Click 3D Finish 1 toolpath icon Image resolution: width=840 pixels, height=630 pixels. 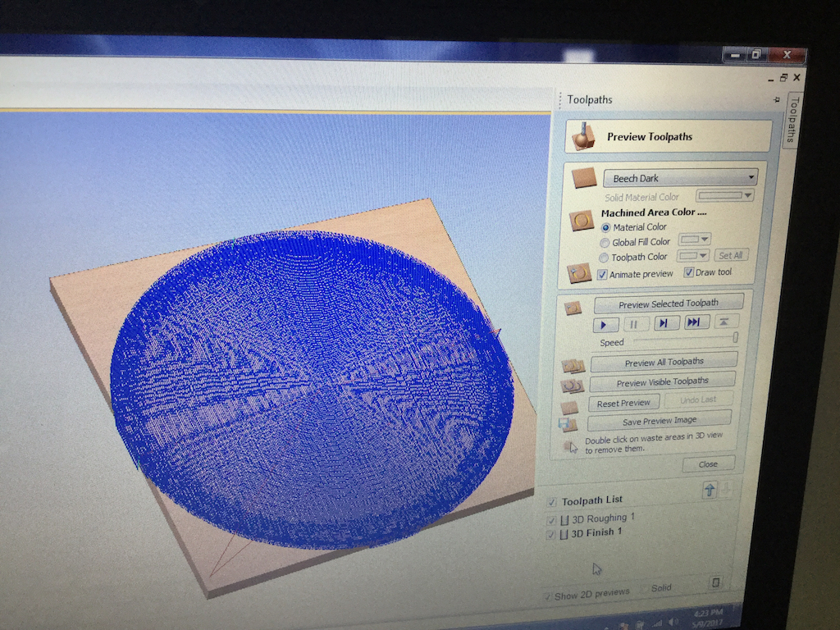tap(564, 534)
